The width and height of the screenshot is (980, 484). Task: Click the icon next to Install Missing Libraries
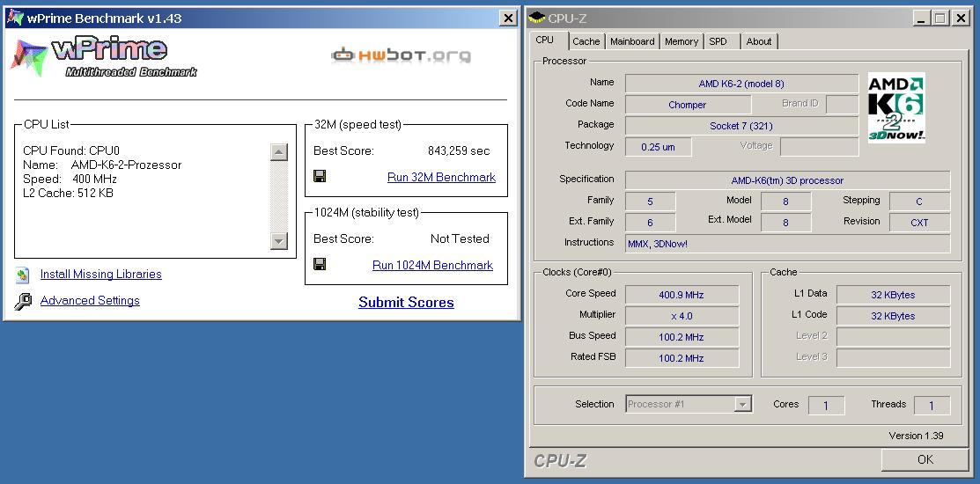pyautogui.click(x=23, y=275)
